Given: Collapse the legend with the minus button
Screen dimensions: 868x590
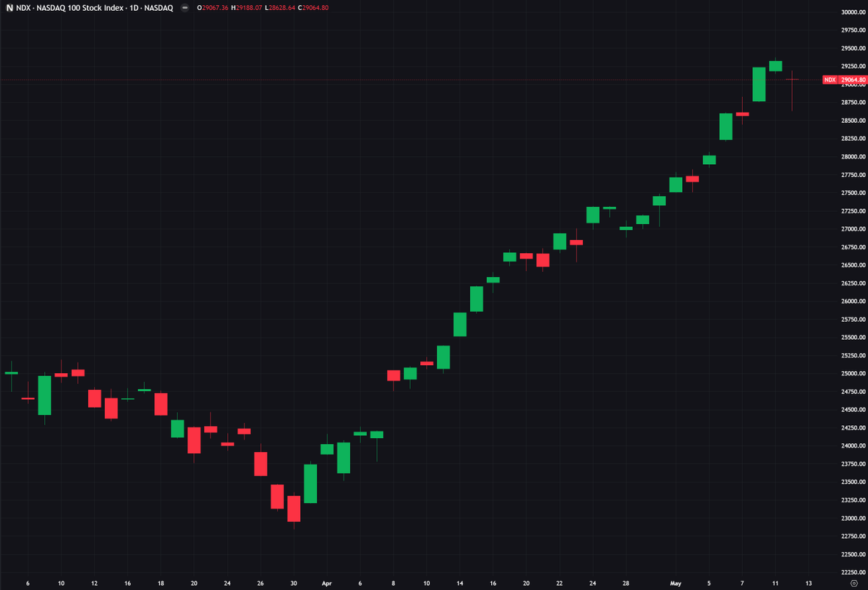Looking at the screenshot, I should coord(184,8).
